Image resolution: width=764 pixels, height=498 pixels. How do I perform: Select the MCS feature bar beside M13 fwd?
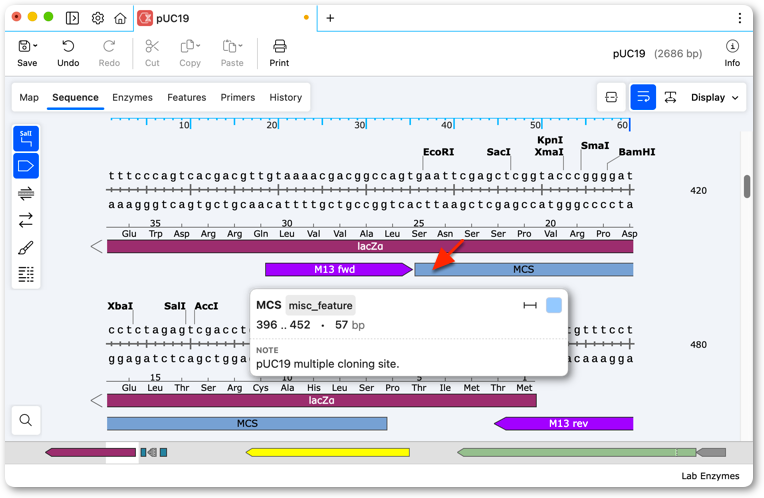524,269
